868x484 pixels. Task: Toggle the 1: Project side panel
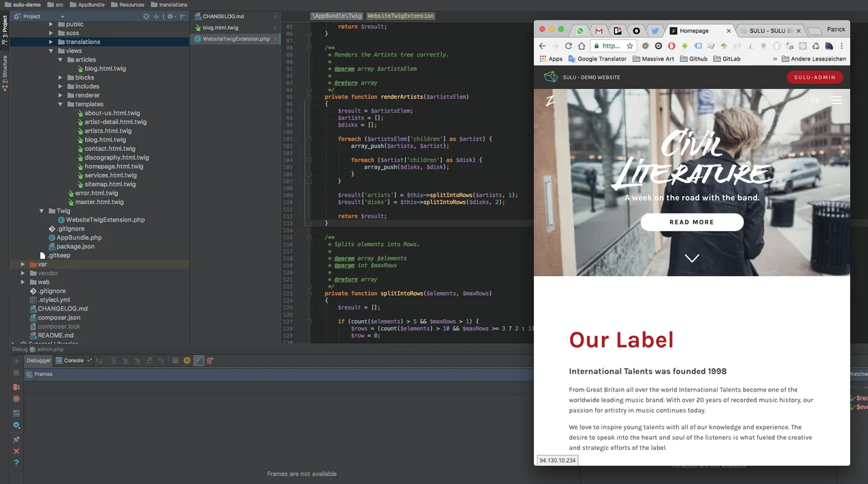pos(4,26)
